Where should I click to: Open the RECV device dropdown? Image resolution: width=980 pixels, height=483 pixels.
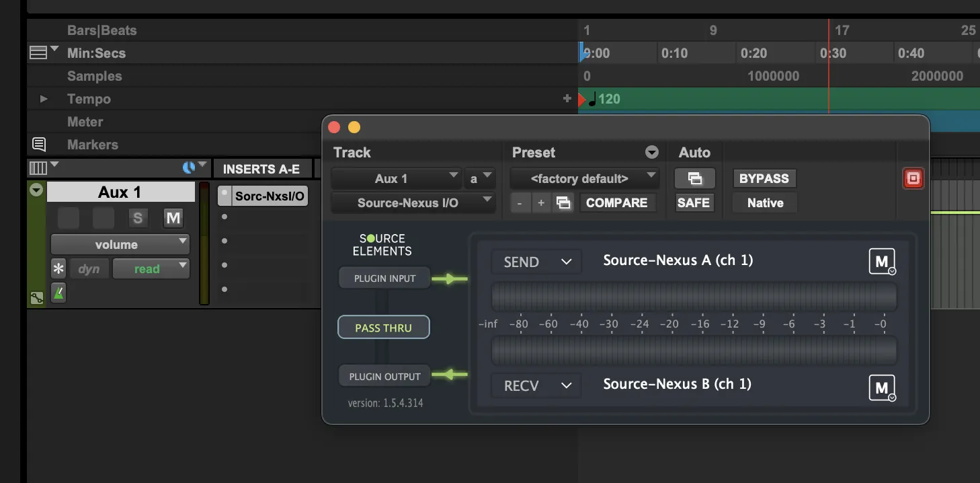coord(536,385)
